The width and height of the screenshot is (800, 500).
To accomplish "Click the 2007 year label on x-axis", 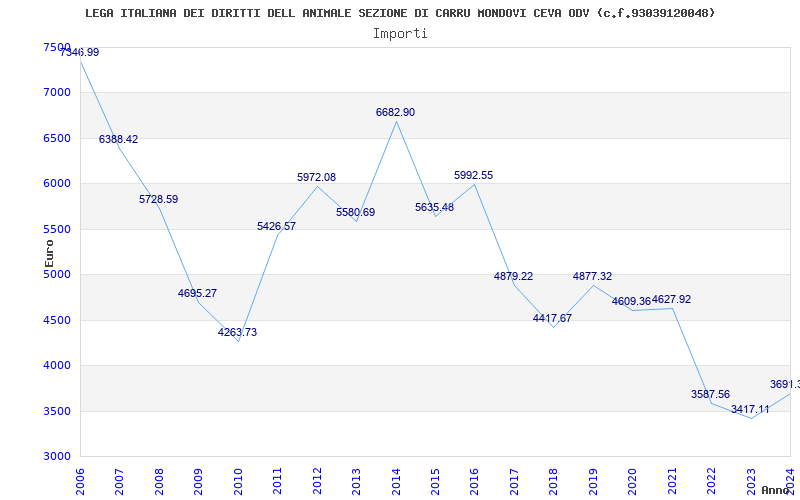I will coord(119,483).
